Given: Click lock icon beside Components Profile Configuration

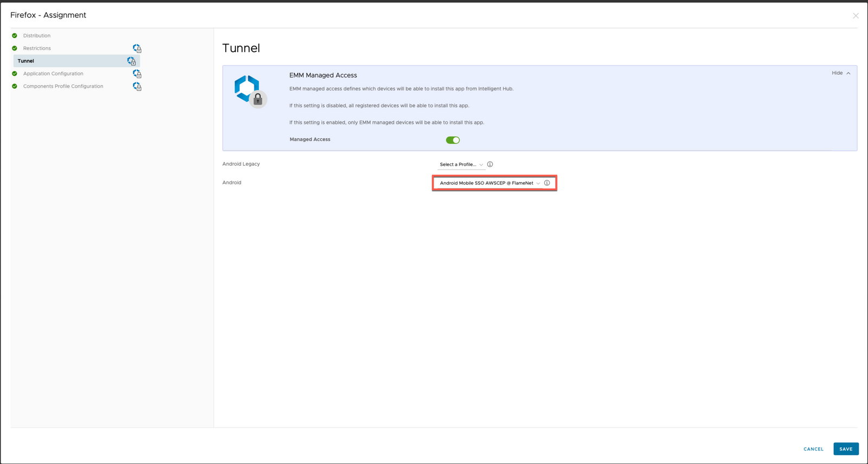Looking at the screenshot, I should point(137,86).
